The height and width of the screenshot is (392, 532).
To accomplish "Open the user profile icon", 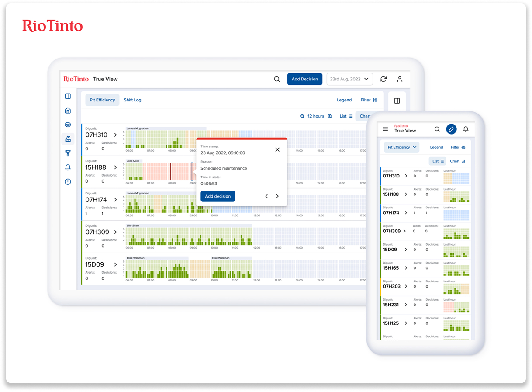I will (x=399, y=79).
